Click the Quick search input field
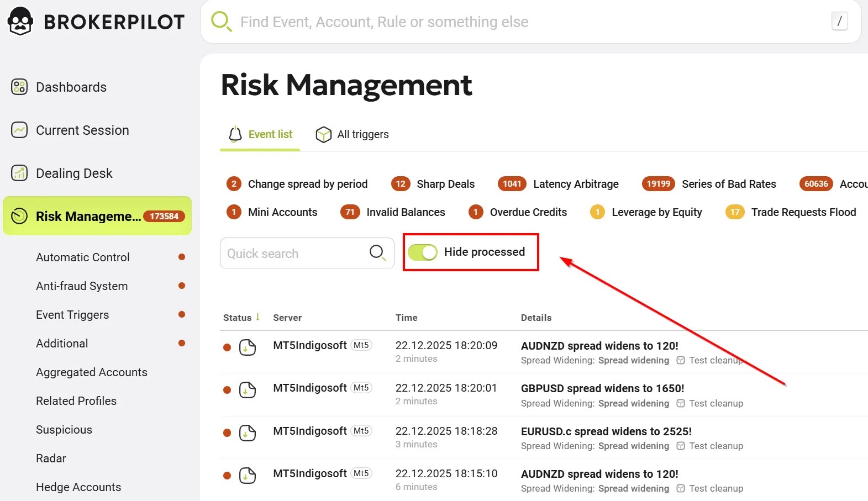Screen dimensions: 868x501 pos(293,254)
